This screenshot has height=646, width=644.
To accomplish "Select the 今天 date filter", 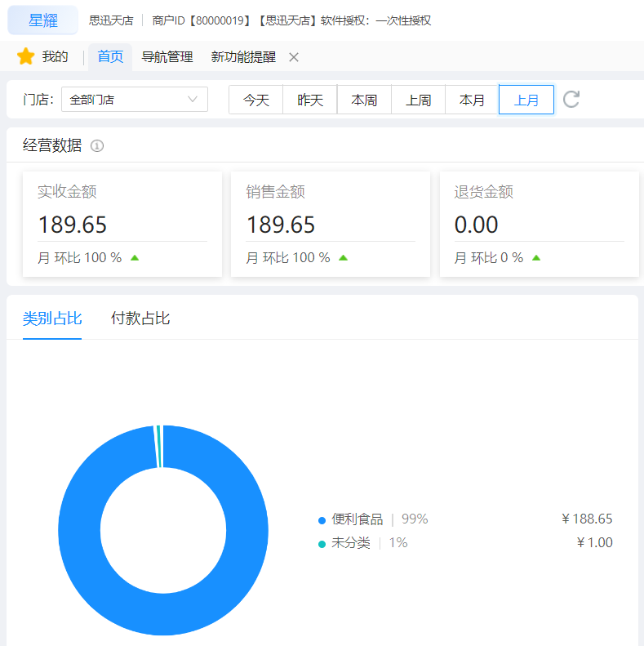I will (x=255, y=100).
